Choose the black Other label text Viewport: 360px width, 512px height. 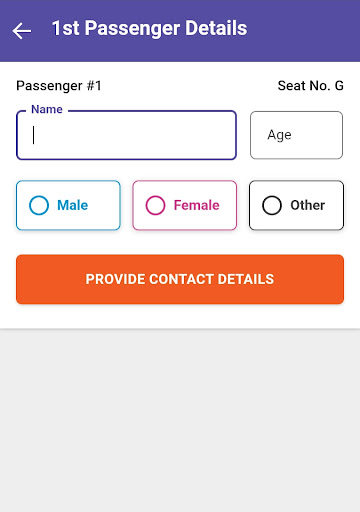click(x=308, y=205)
